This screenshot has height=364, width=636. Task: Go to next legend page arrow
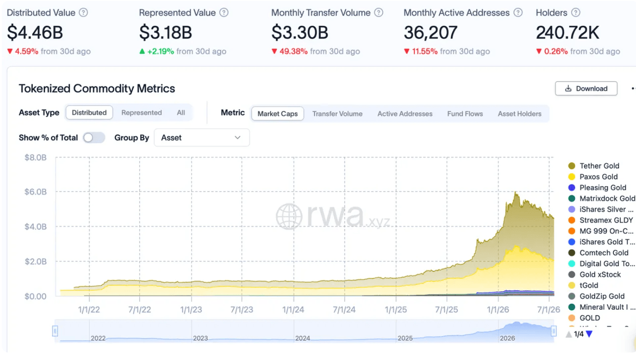[x=589, y=334]
